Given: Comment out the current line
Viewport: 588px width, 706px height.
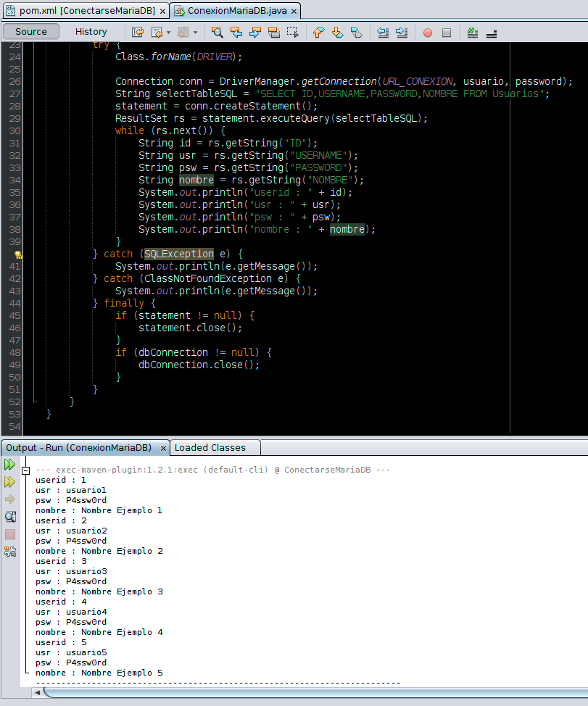Looking at the screenshot, I should click(x=473, y=32).
